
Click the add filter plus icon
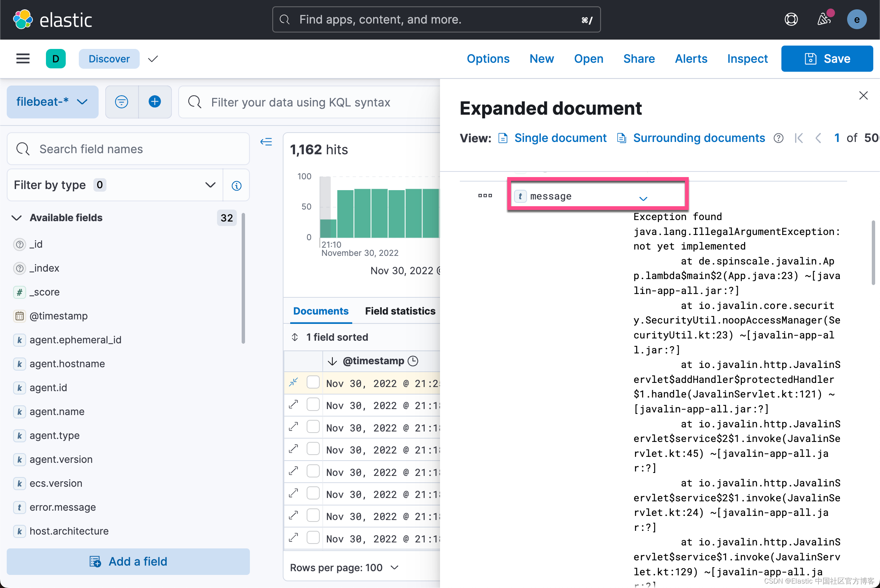(x=155, y=102)
